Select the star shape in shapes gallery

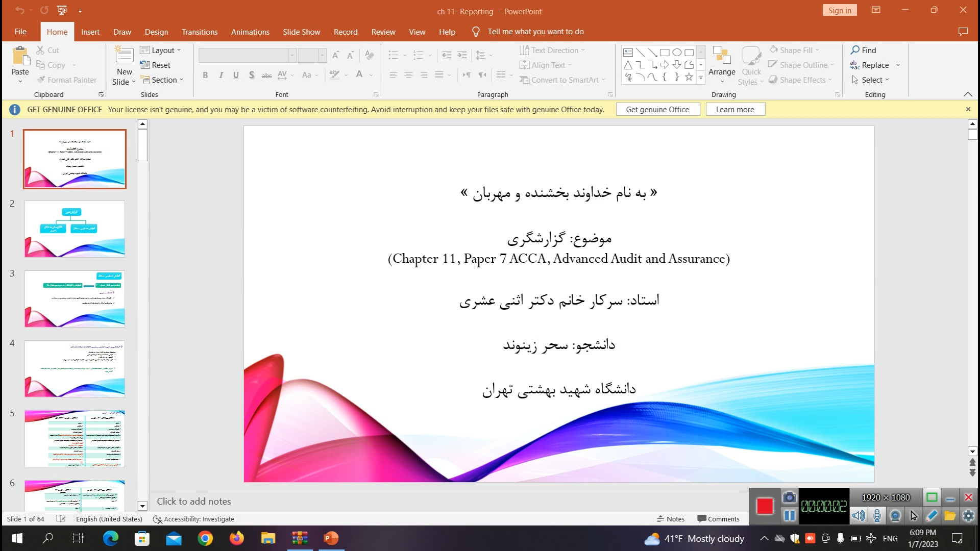point(689,77)
